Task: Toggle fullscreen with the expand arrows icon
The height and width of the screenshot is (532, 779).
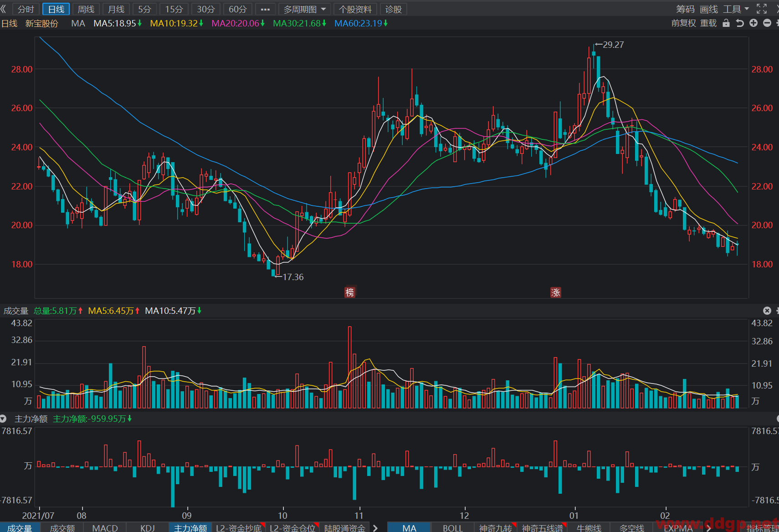Action: pyautogui.click(x=762, y=9)
